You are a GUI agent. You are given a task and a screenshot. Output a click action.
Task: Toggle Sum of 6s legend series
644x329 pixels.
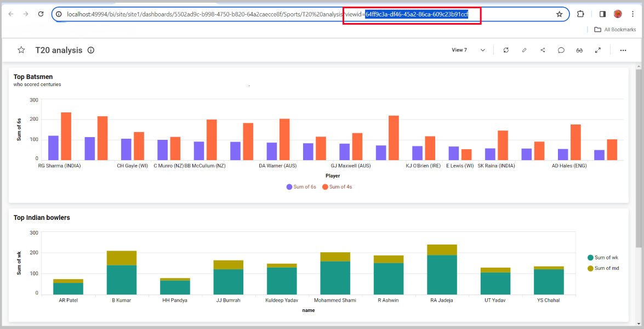[301, 187]
